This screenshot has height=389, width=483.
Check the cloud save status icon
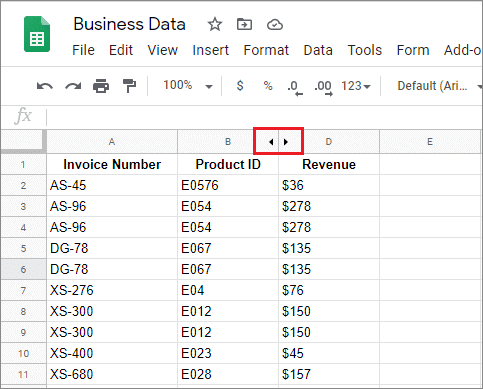275,25
